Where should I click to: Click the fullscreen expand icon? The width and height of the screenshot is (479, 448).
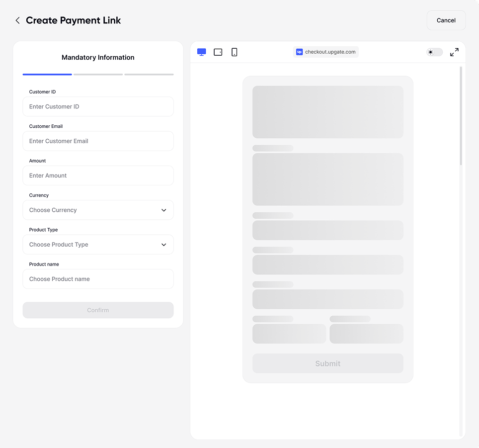pos(454,52)
